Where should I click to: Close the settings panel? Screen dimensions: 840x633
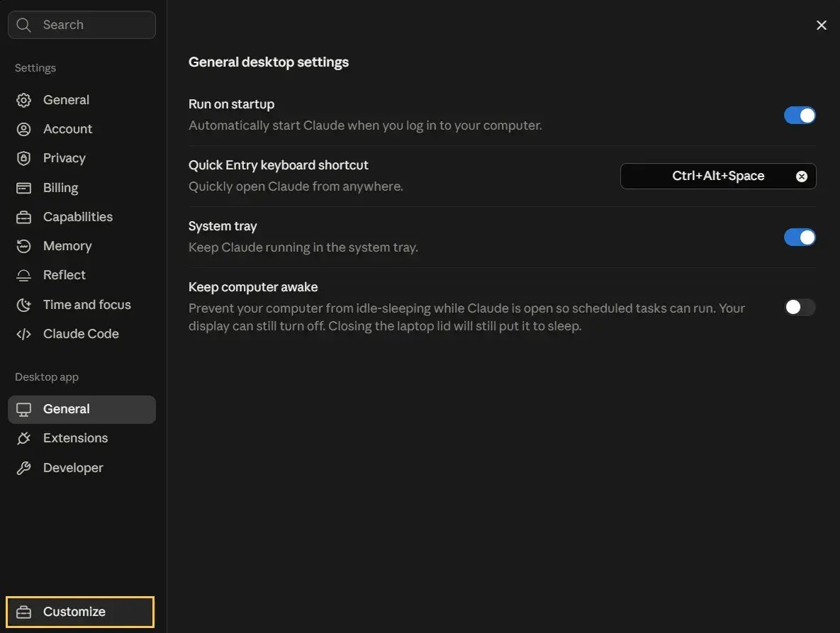coord(822,26)
